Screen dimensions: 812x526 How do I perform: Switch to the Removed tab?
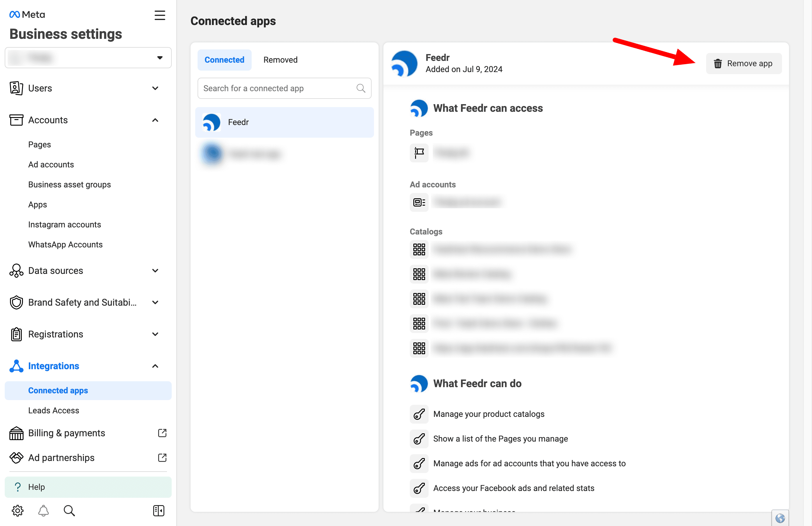click(280, 59)
